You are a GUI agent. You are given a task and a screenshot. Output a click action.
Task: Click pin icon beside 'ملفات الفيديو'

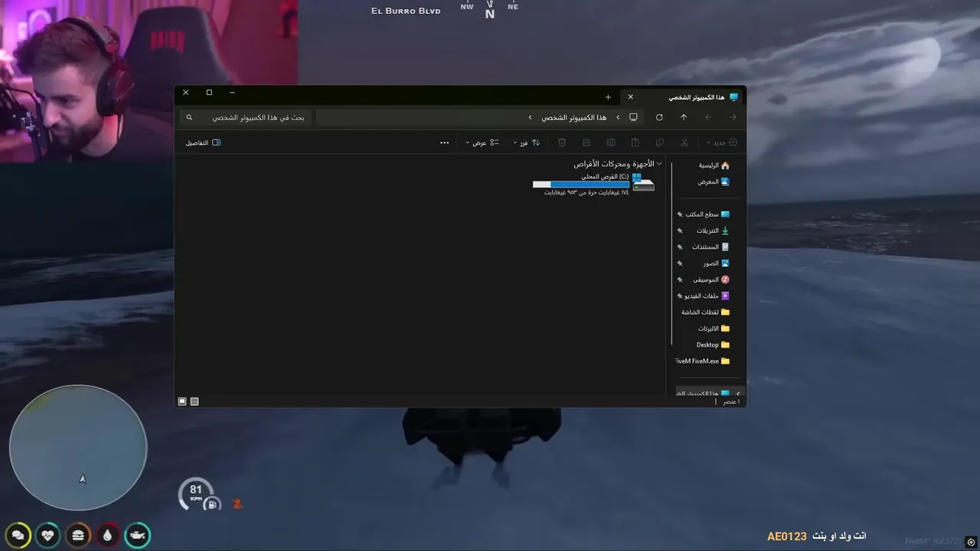[679, 295]
